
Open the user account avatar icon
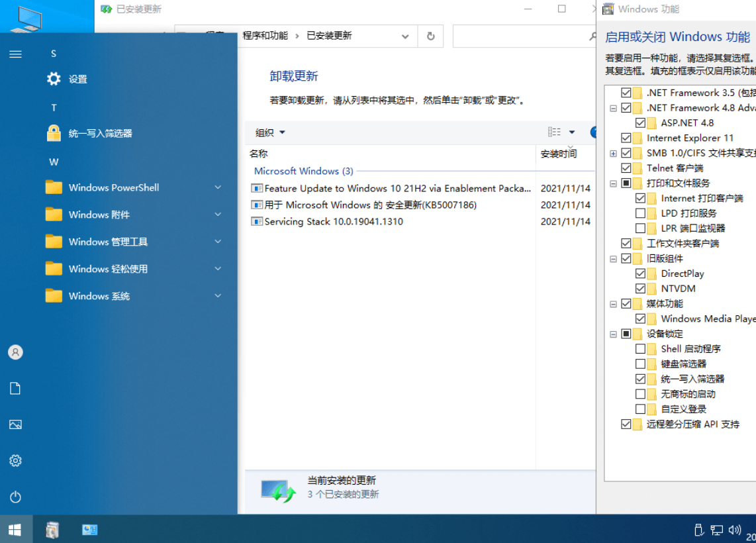15,352
